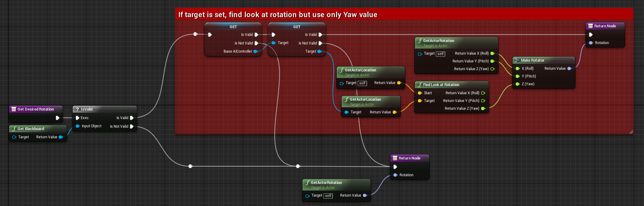Click Is Not Valid output pin on IsValid node
The height and width of the screenshot is (206, 644).
tap(132, 126)
